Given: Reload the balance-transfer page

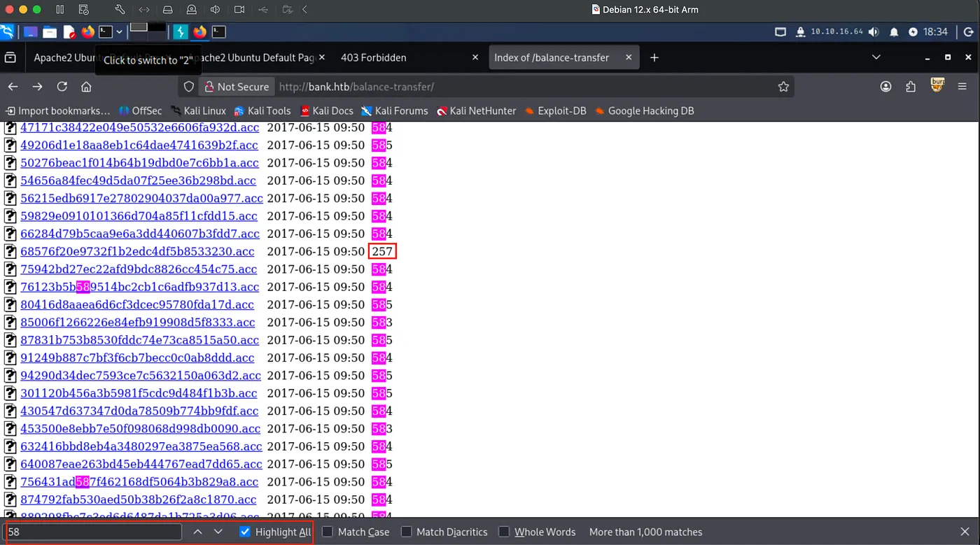Looking at the screenshot, I should 62,87.
